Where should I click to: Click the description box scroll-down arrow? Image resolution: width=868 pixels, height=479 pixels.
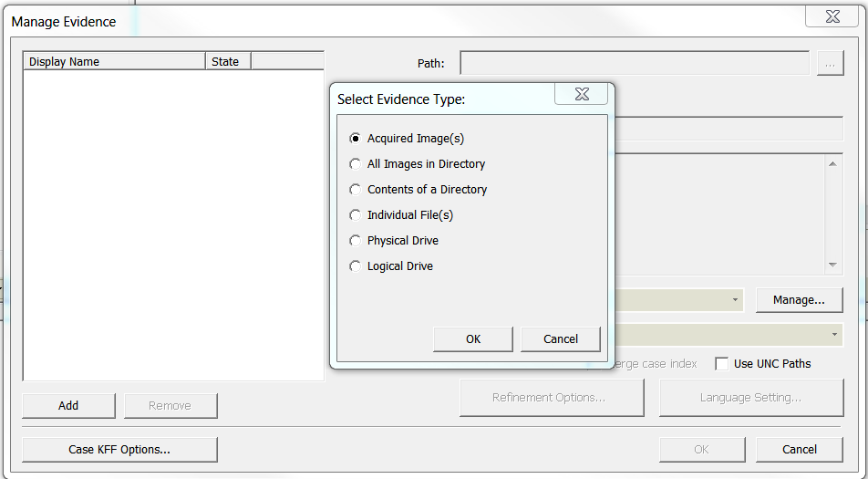[833, 265]
